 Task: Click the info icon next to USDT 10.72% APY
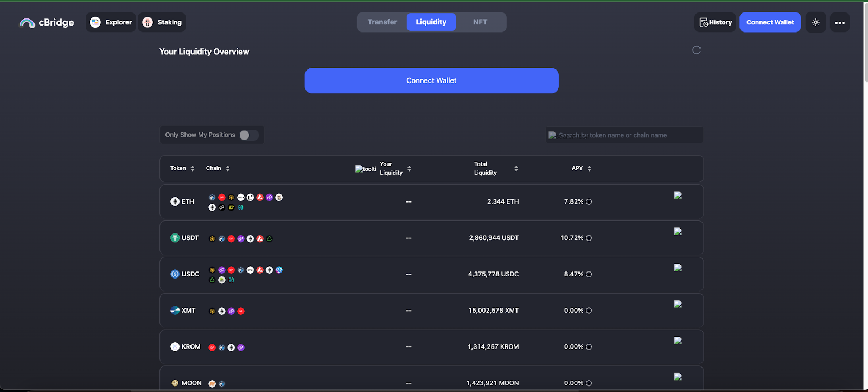coord(589,238)
